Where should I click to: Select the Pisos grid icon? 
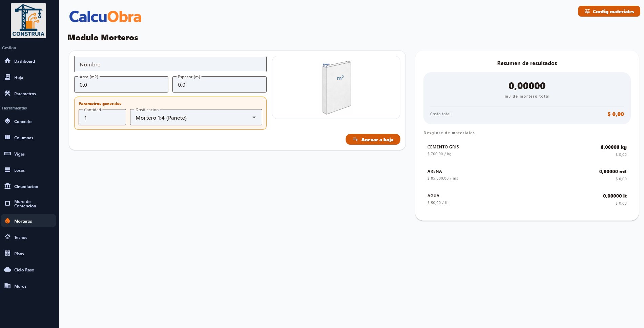pos(7,253)
